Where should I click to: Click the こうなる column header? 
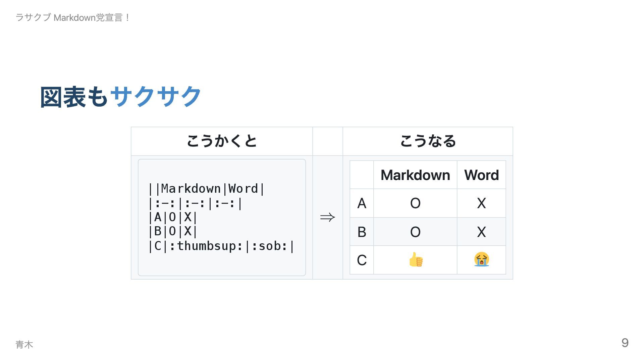428,141
